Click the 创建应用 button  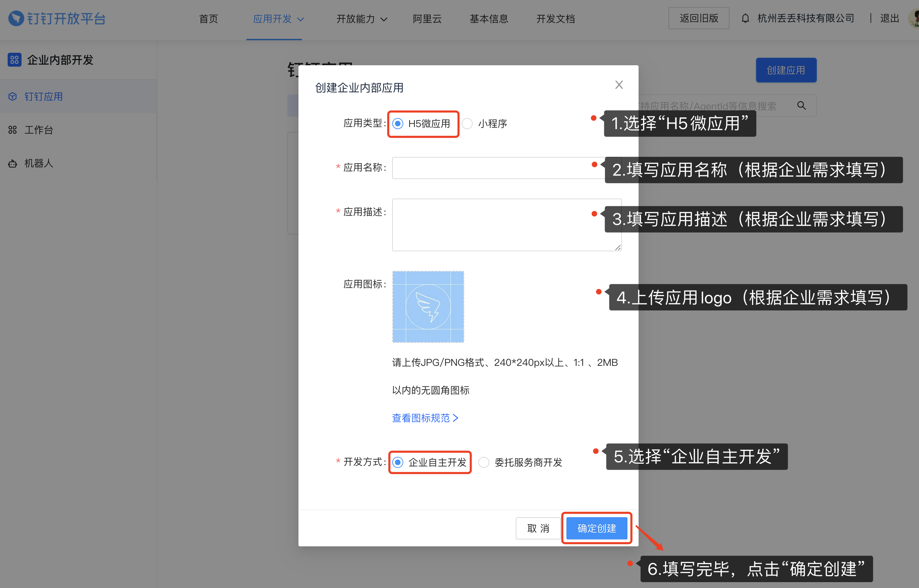coord(786,70)
